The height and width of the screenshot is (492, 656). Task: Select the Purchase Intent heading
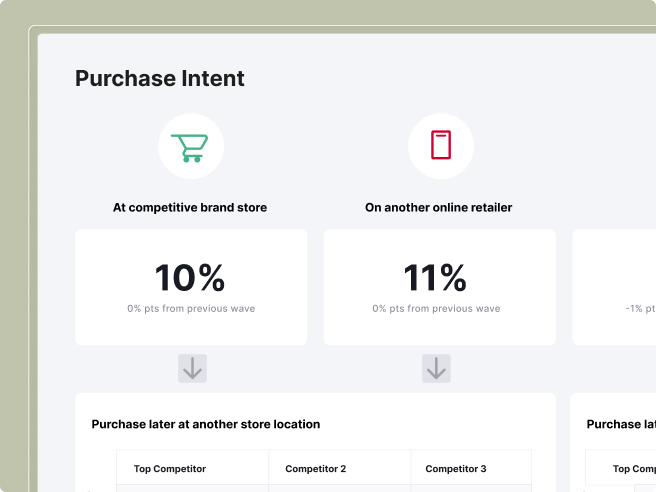(x=159, y=79)
